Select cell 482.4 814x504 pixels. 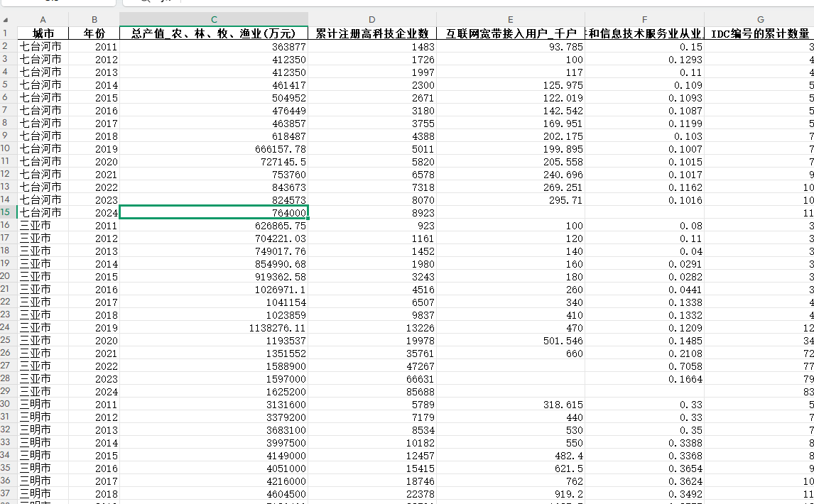(x=510, y=455)
